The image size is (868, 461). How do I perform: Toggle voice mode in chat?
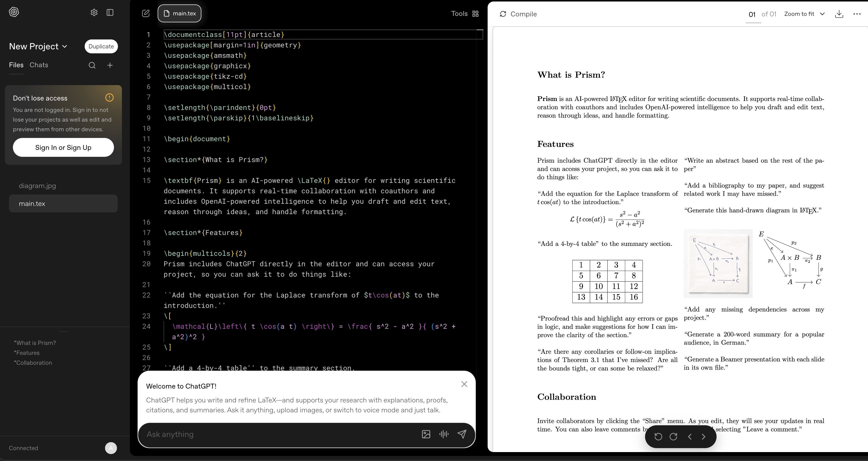tap(444, 434)
